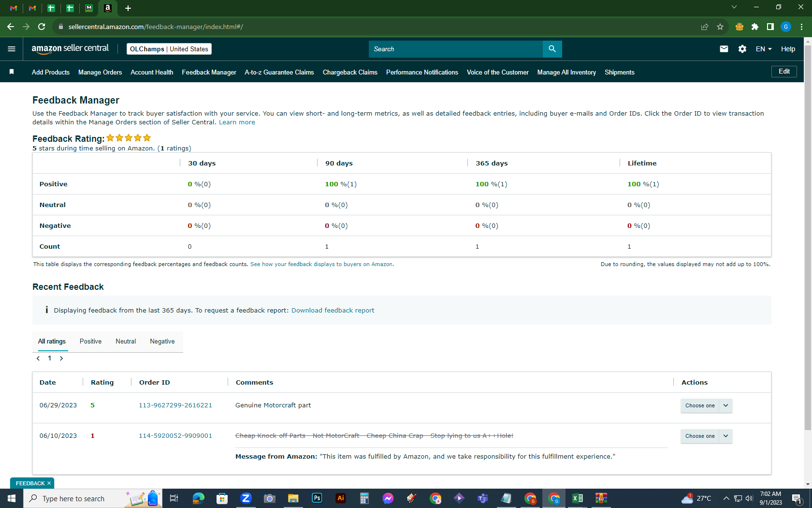
Task: Toggle the browser side panel icon
Action: pos(770,27)
